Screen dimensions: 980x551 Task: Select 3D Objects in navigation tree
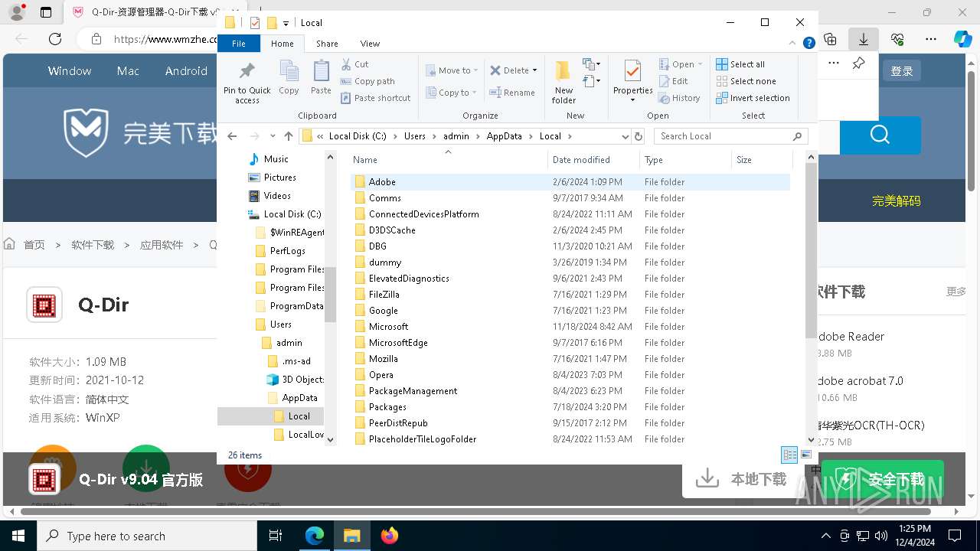coord(295,380)
